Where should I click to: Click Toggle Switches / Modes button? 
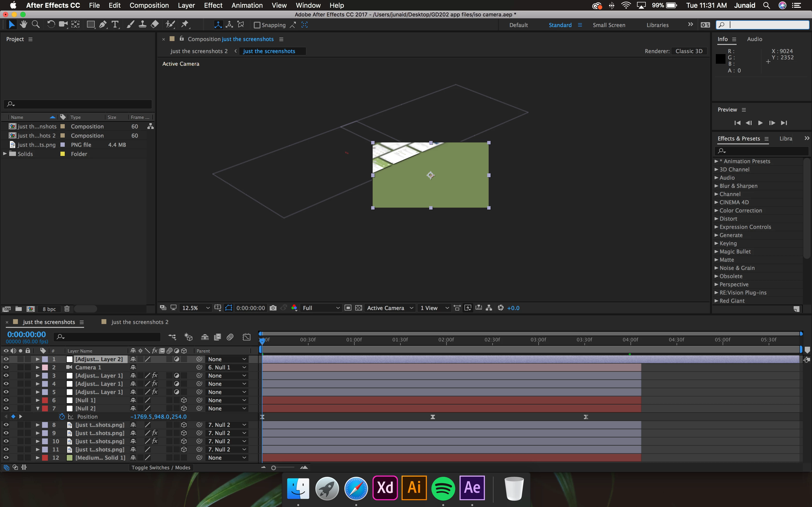click(161, 467)
